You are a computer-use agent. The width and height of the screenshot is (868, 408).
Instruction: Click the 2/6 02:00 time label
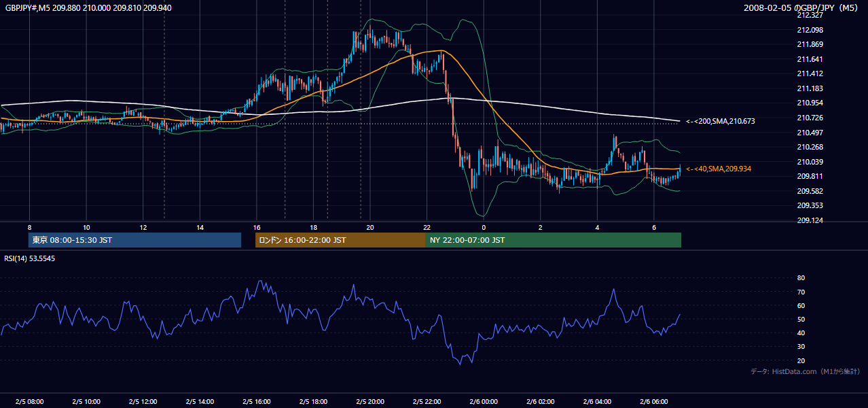[540, 402]
